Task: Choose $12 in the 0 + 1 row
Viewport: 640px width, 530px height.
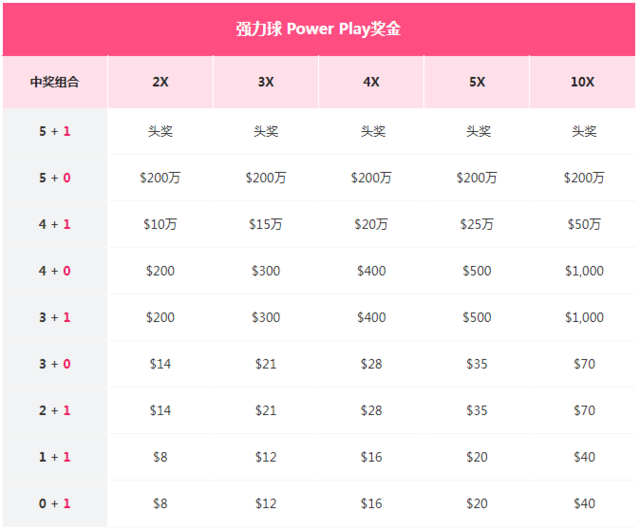Action: [x=266, y=504]
